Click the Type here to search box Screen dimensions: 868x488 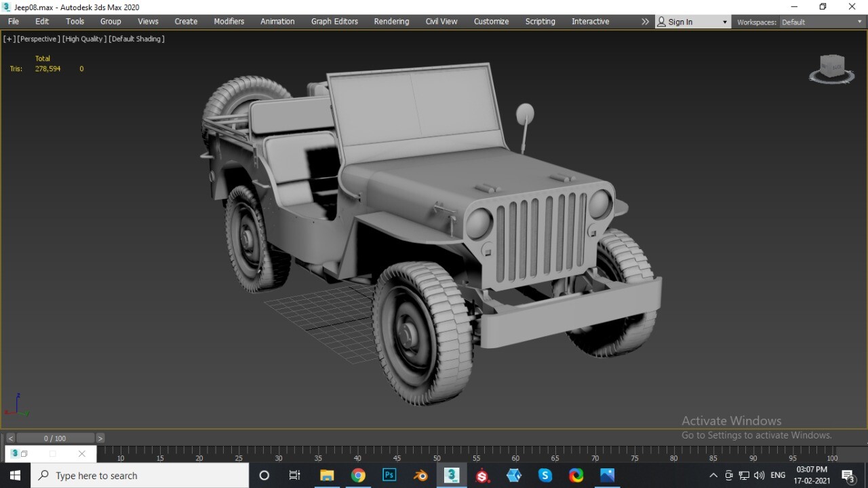(x=140, y=476)
